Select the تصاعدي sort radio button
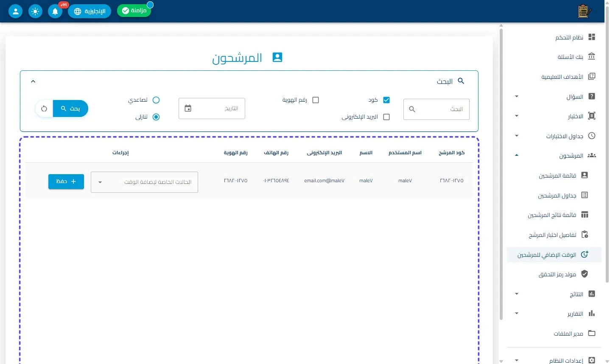Screen dimensions: 610x364 click(156, 100)
